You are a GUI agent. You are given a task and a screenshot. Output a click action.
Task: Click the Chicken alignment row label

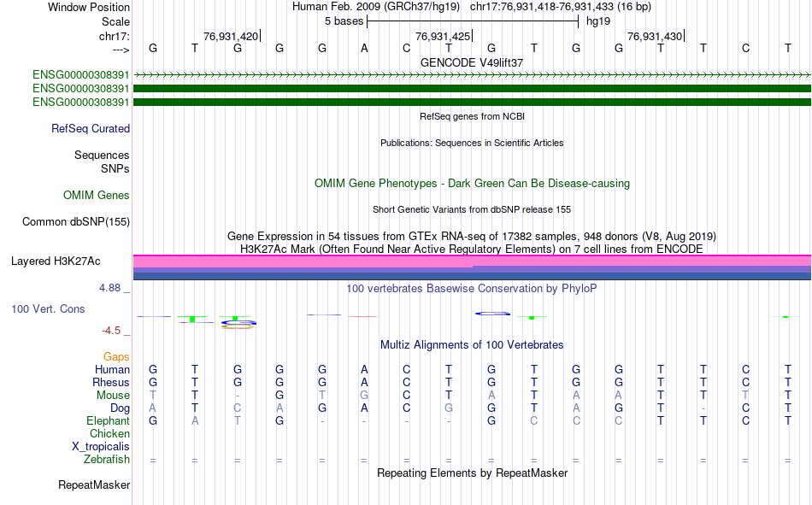[x=109, y=433]
